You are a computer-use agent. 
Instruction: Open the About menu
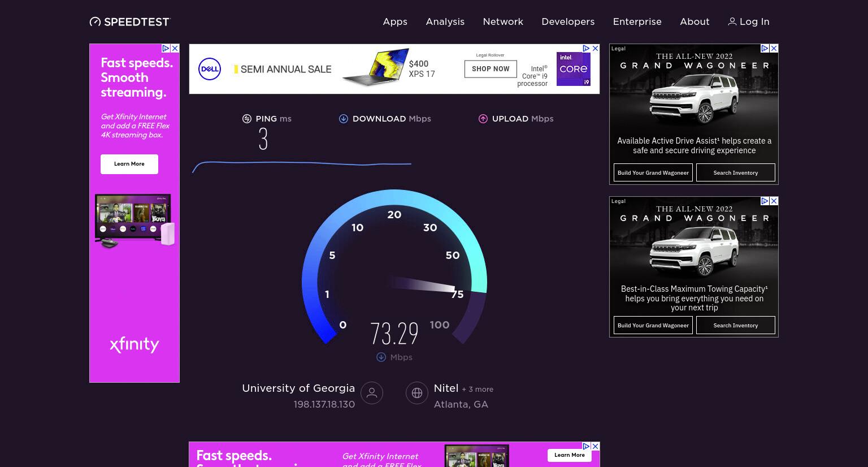[x=695, y=21]
